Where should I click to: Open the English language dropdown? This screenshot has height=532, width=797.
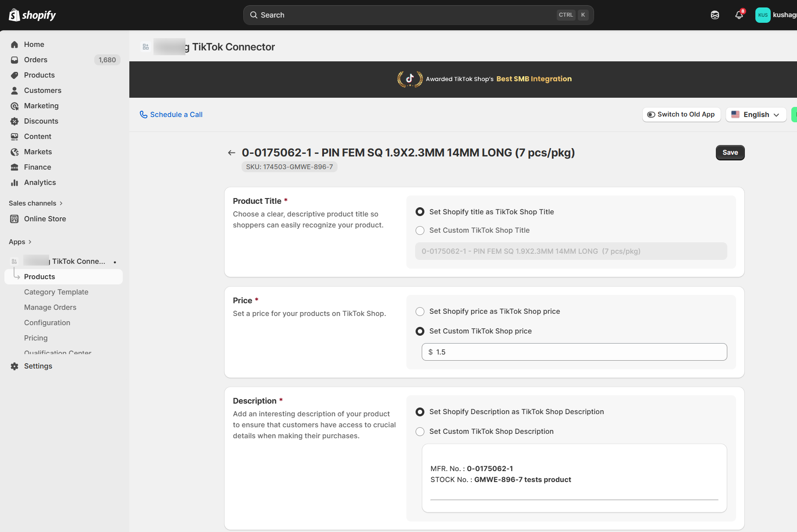tap(756, 114)
